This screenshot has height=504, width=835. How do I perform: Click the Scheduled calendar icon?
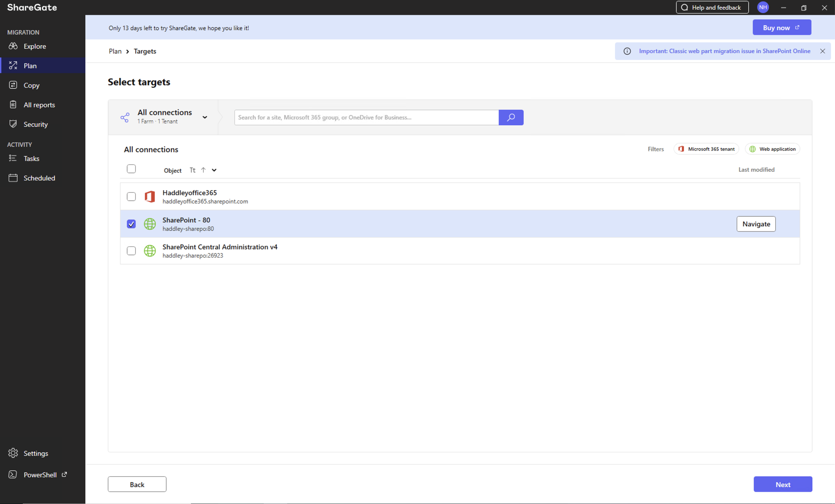pyautogui.click(x=13, y=178)
